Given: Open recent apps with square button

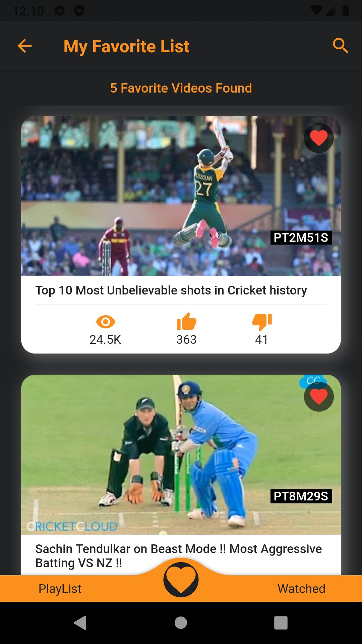Looking at the screenshot, I should point(281,623).
